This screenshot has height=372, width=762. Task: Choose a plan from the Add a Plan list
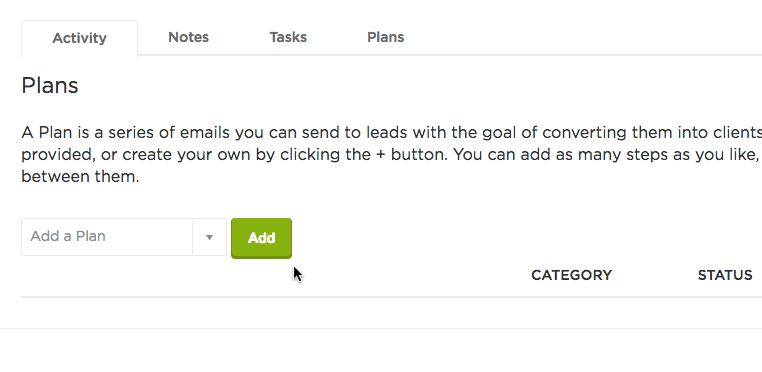click(124, 237)
